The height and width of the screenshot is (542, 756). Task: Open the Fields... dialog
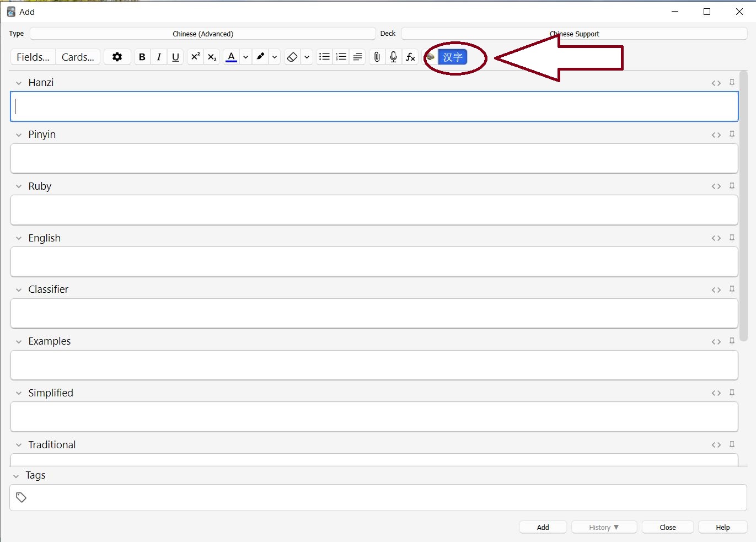point(33,57)
